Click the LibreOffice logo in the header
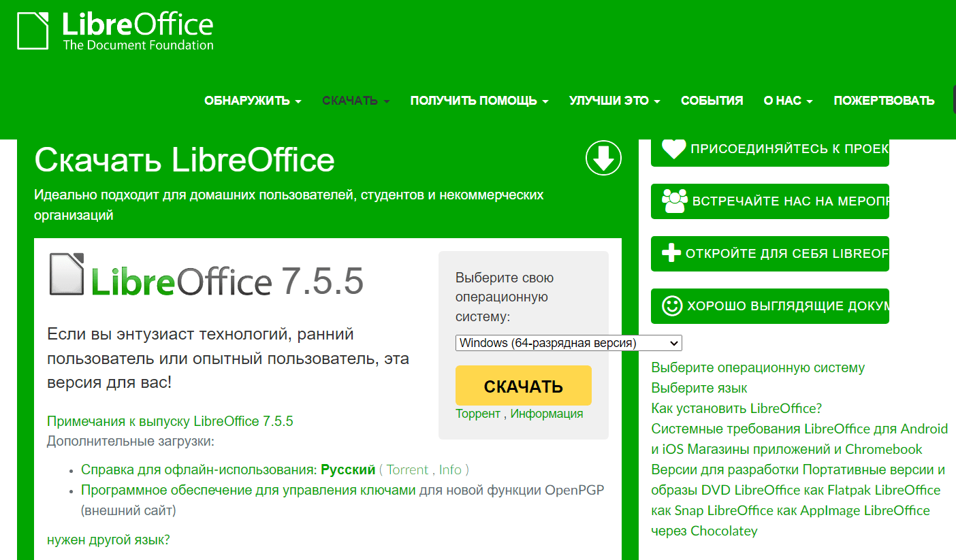This screenshot has height=560, width=956. [115, 31]
